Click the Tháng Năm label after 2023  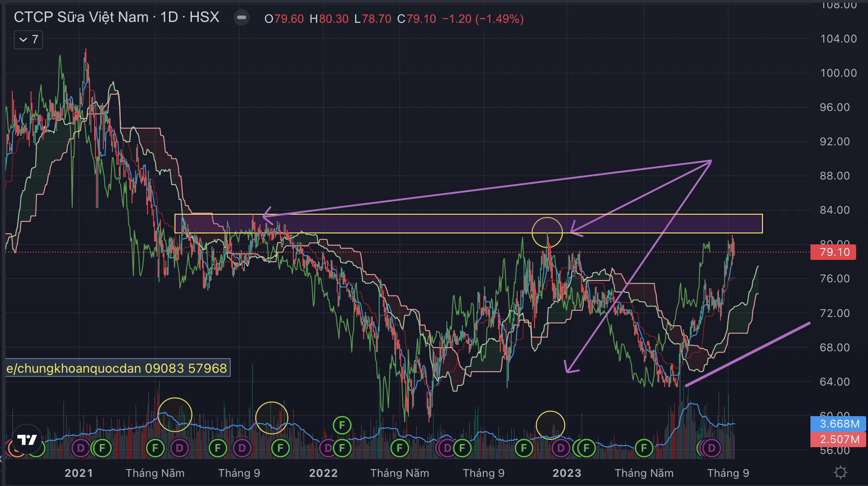coord(644,473)
